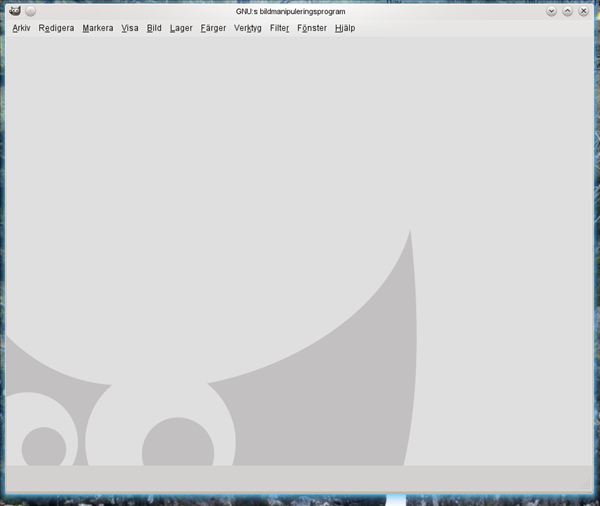
Task: Open the Visa menu
Action: 130,28
